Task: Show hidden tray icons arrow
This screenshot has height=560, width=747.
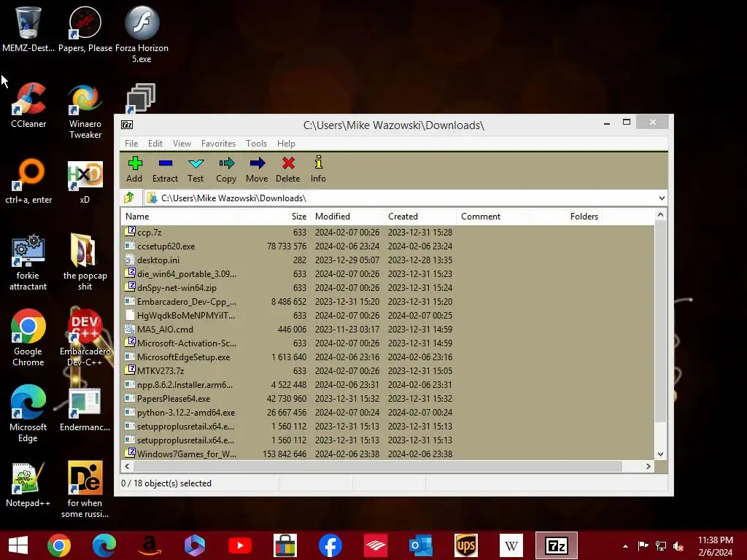Action: tap(625, 545)
